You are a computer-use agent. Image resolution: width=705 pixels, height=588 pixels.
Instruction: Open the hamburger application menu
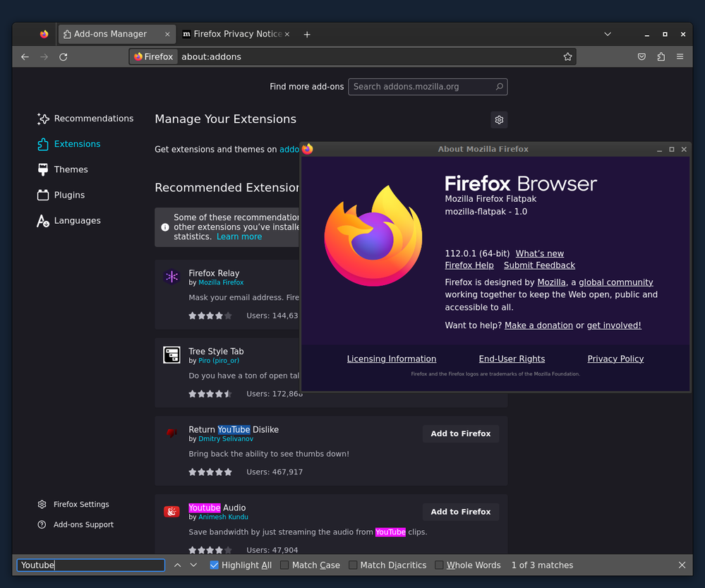coord(680,56)
